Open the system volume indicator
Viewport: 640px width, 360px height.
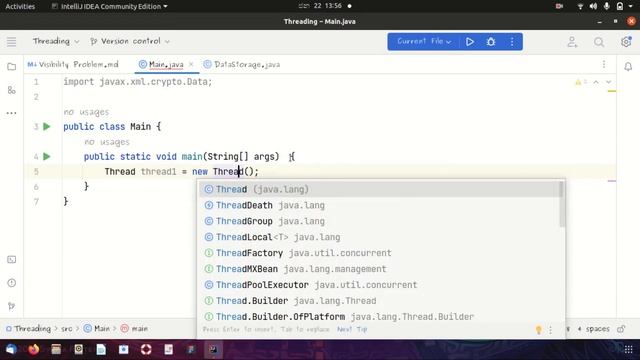(x=593, y=6)
